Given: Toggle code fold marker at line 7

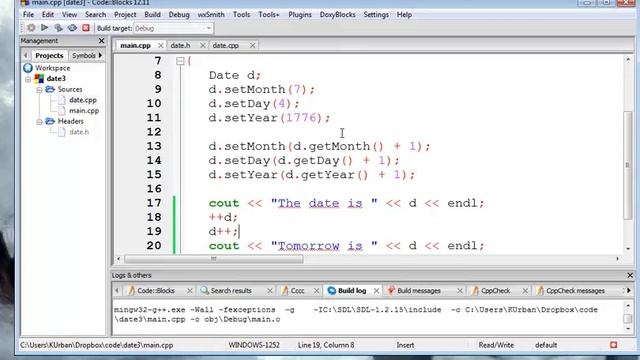Looking at the screenshot, I should pos(180,61).
